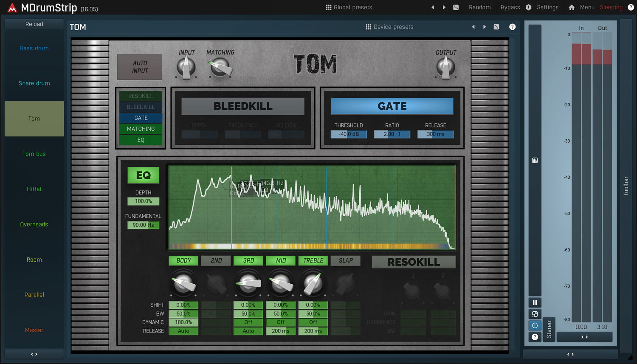This screenshot has width=637, height=364.
Task: Toggle the GATE section header
Action: [392, 106]
